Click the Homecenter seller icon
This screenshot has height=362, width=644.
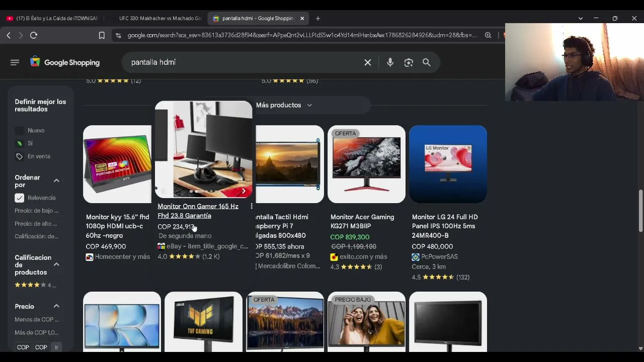[x=90, y=257]
